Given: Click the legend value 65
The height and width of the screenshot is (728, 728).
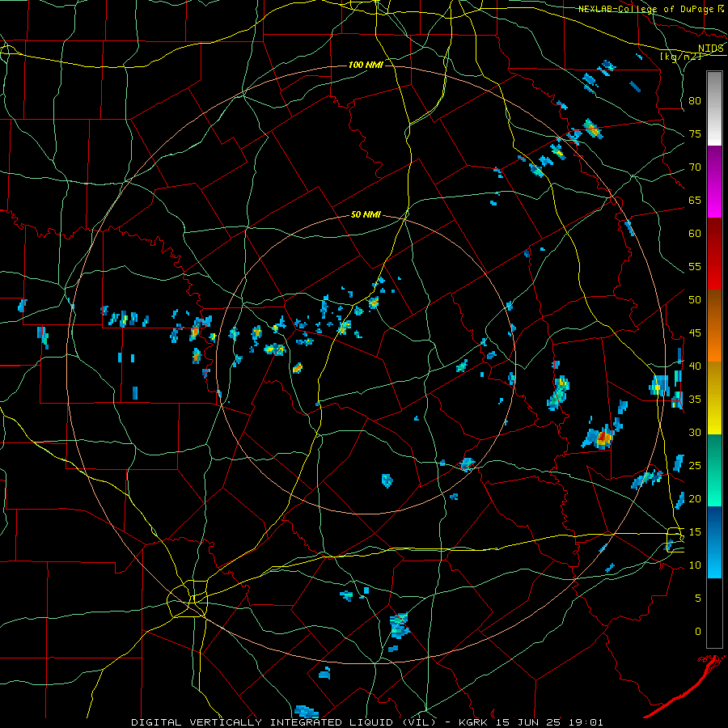Looking at the screenshot, I should 695,200.
